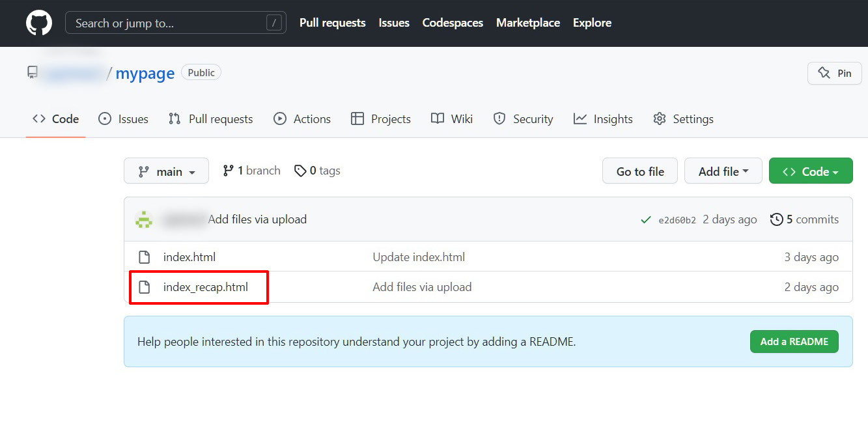Click the Add a README button
Viewport: 868px width, 446px height.
[x=794, y=341]
